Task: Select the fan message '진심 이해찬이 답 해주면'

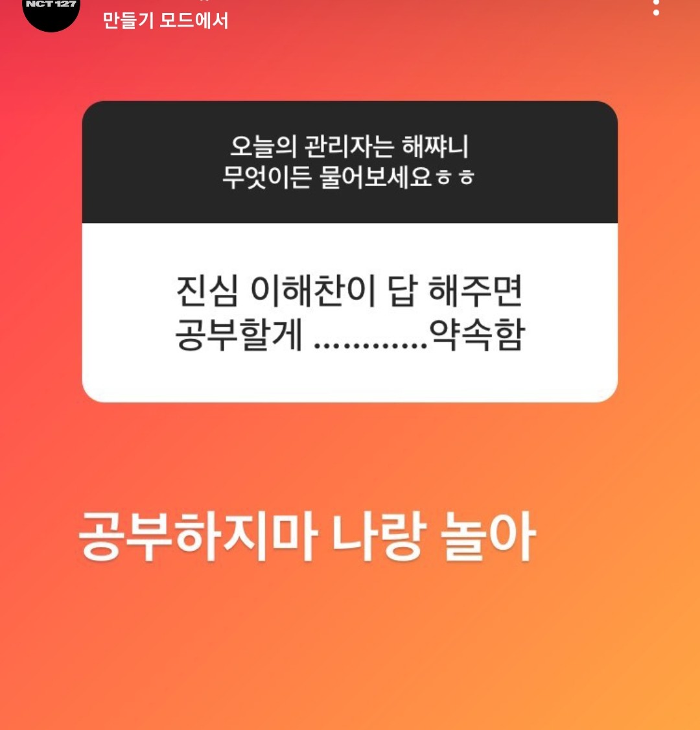Action: pyautogui.click(x=349, y=290)
